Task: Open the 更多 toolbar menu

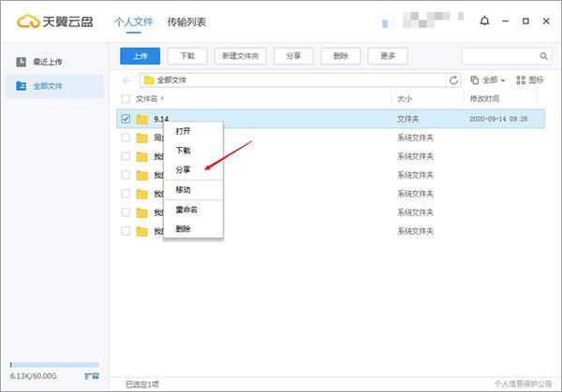Action: [x=388, y=56]
